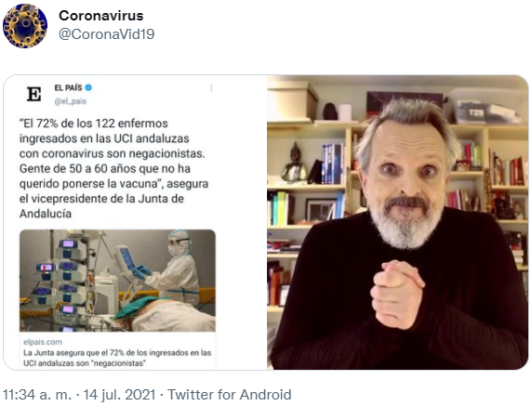Click the clasped hands in the photo
532x406 pixels.
point(397,295)
